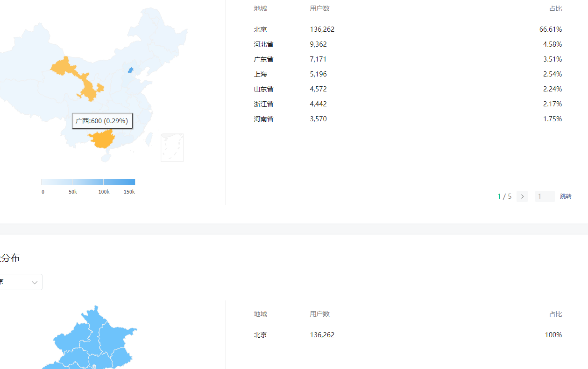Click the 100k legend label
Screen dimensions: 588x369
coord(104,192)
